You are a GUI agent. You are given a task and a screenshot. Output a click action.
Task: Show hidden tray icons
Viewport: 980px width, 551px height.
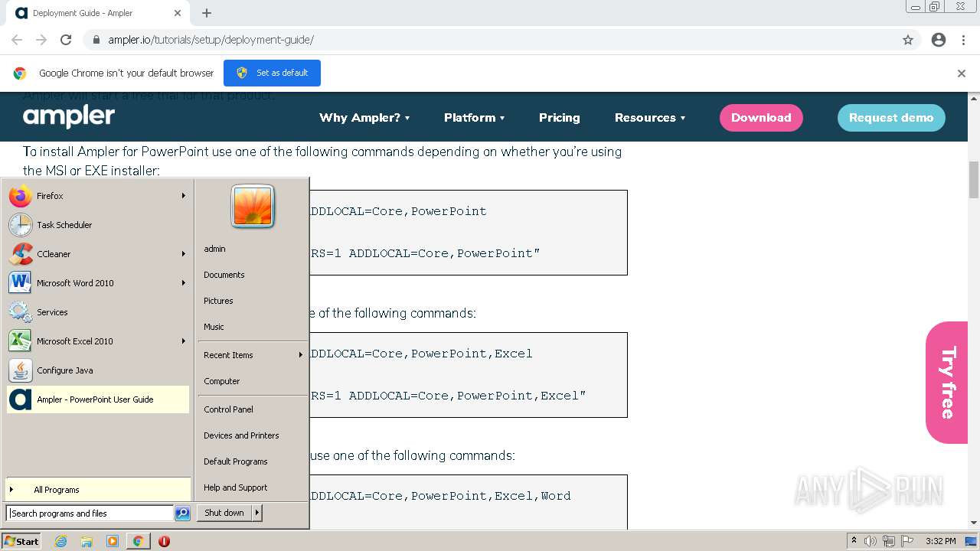(x=854, y=541)
